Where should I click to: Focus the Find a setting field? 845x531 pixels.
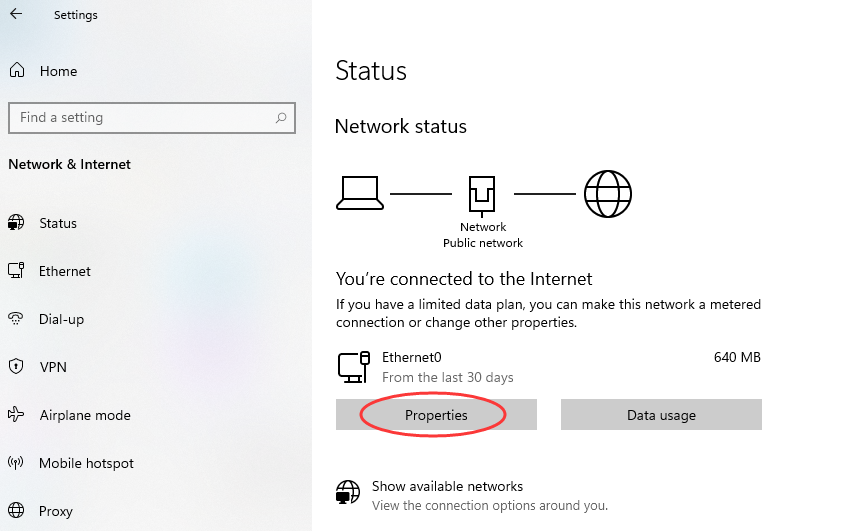[x=140, y=118]
